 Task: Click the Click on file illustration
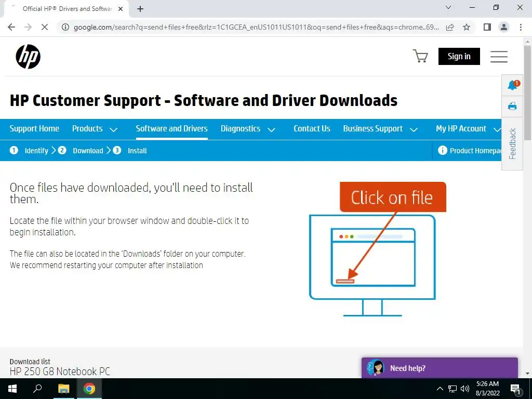377,249
